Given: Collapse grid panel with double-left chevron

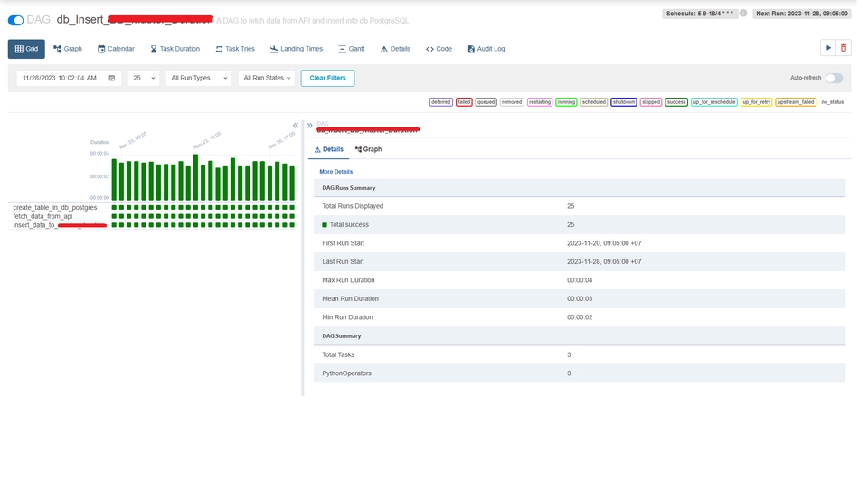Looking at the screenshot, I should pos(296,125).
